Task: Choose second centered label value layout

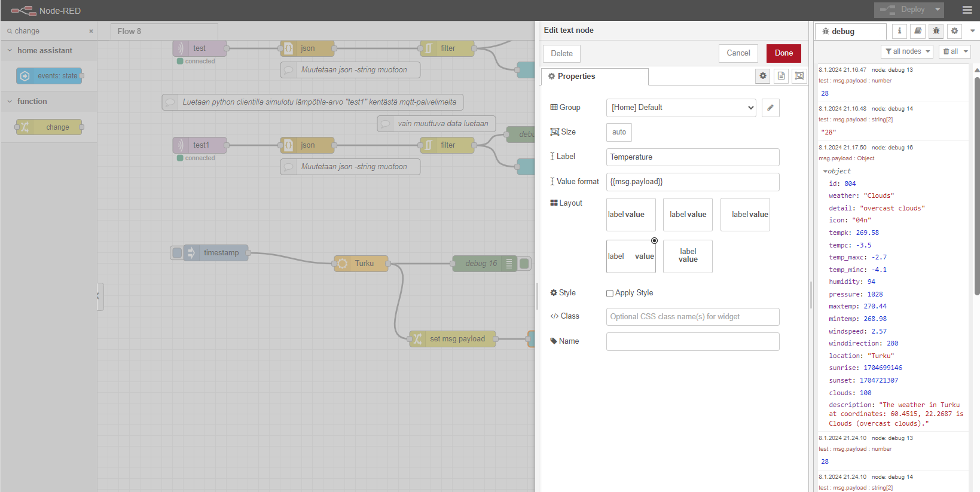Action: click(688, 215)
